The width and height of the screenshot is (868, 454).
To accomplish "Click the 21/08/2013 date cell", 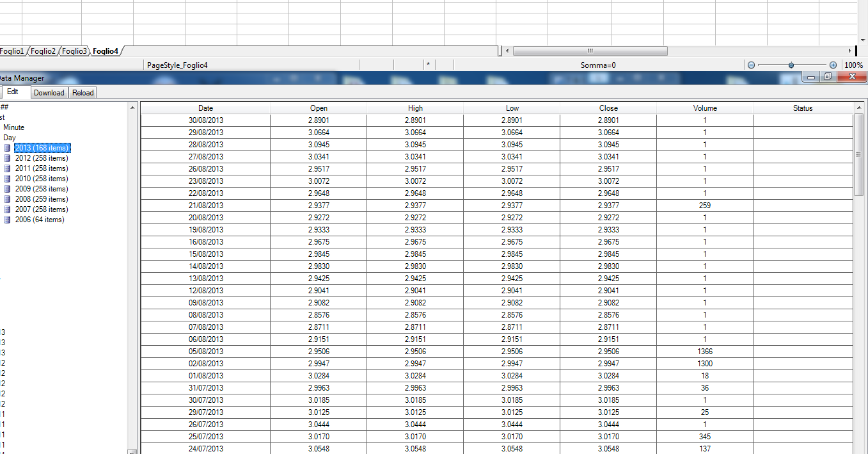I will [205, 206].
